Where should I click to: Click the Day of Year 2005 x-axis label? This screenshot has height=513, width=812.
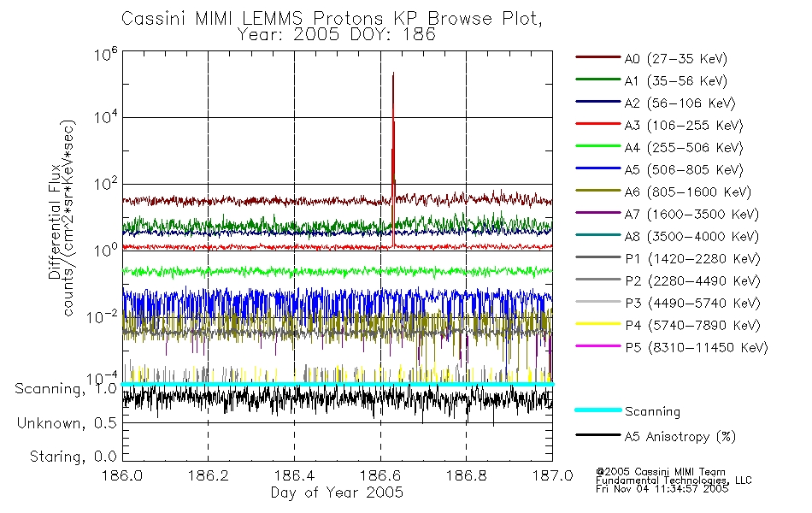tap(337, 492)
